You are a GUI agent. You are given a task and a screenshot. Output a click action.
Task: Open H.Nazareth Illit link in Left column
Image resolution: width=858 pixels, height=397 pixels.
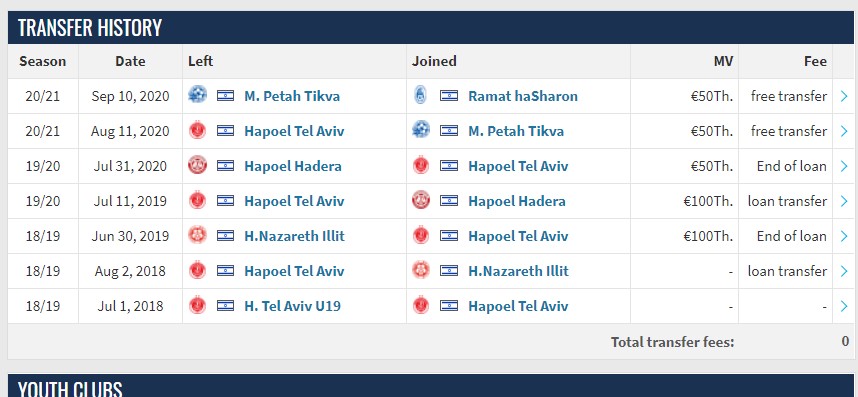294,236
